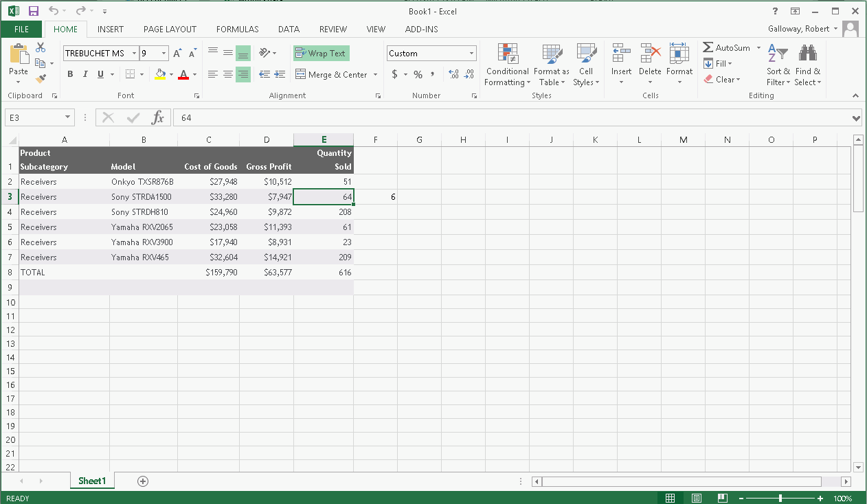This screenshot has width=867, height=504.
Task: Toggle Italic formatting
Action: (85, 74)
